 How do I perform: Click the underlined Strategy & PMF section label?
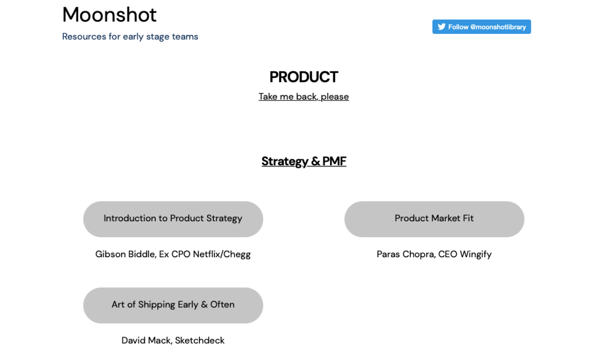(x=304, y=161)
